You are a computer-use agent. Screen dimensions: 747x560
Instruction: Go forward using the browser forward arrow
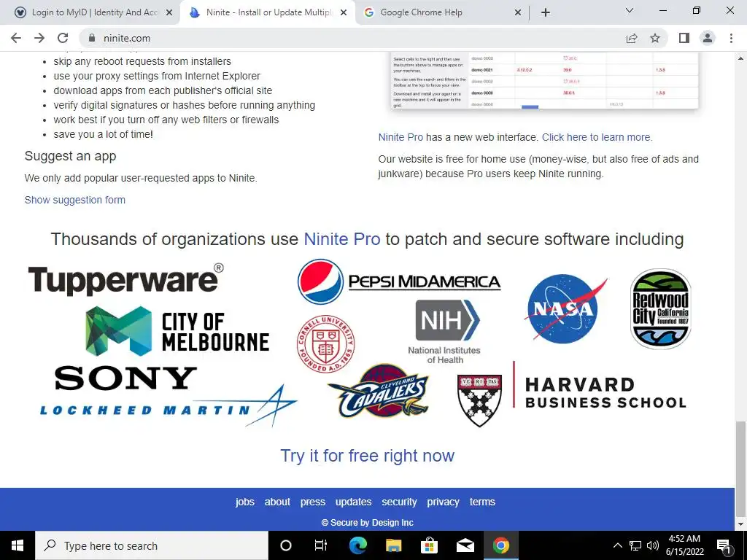tap(39, 38)
